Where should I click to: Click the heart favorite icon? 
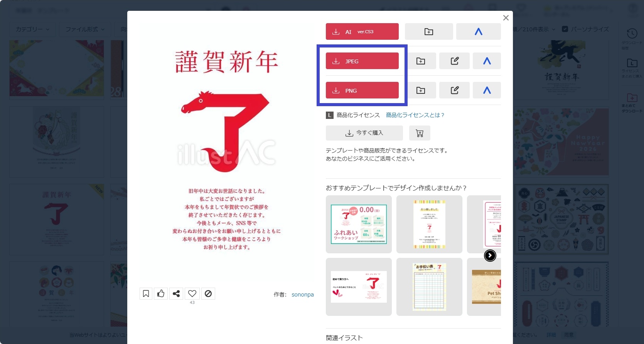pyautogui.click(x=192, y=294)
